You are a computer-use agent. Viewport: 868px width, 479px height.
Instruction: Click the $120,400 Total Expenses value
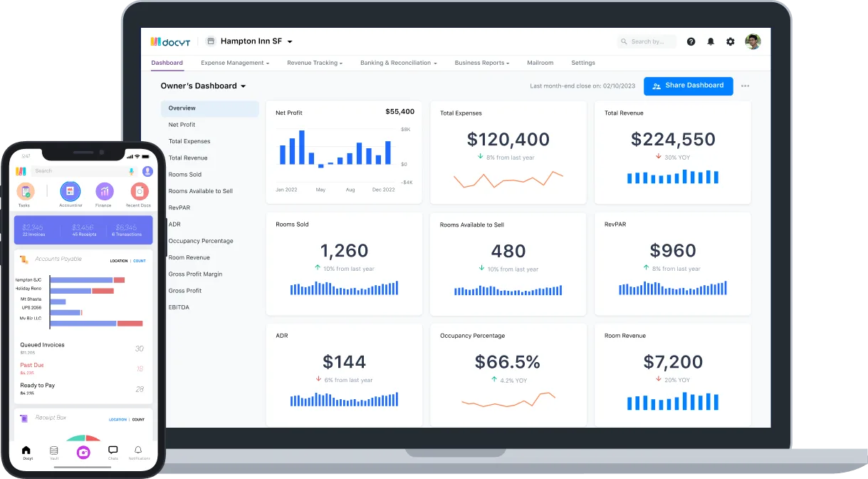click(x=508, y=139)
